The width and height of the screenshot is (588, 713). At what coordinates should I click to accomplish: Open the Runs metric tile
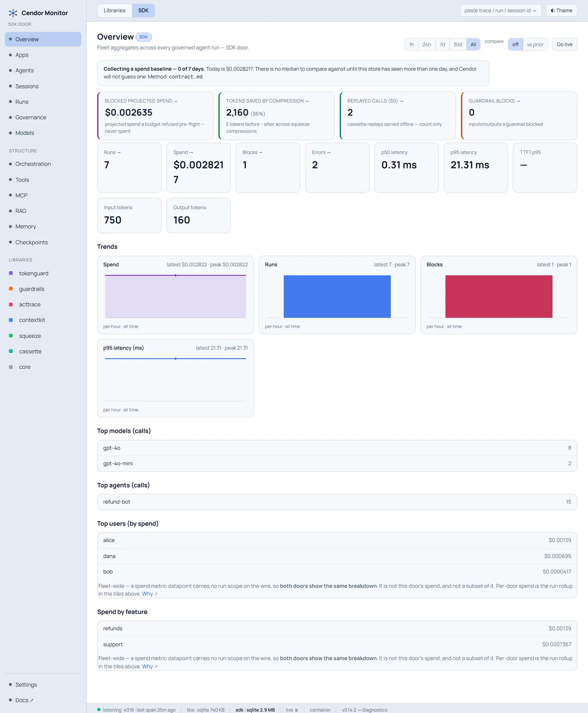(129, 168)
